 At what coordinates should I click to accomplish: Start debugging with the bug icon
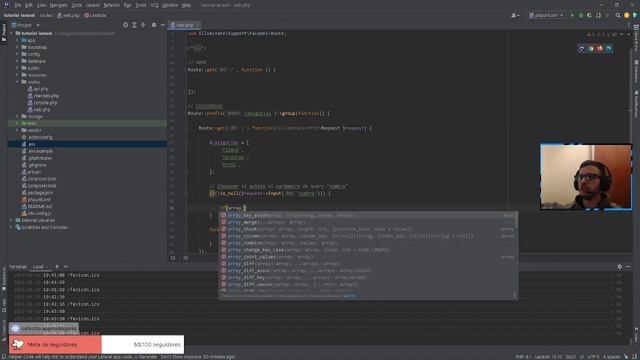pos(581,15)
